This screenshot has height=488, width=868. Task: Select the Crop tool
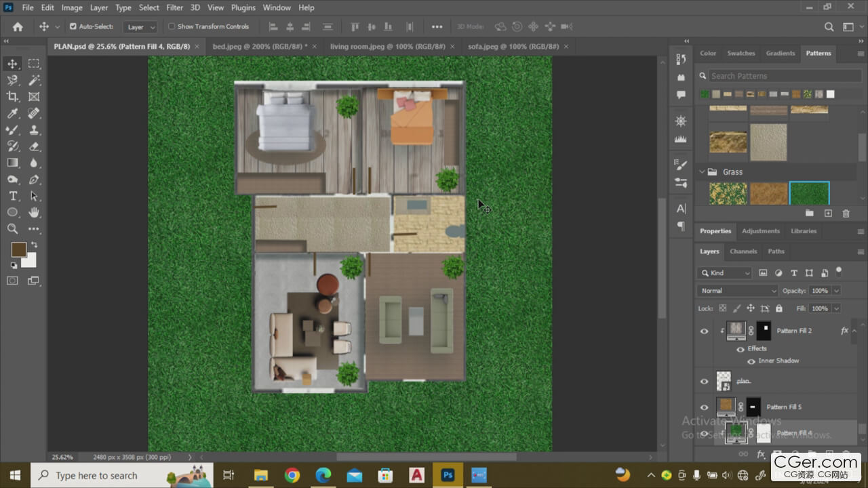click(x=12, y=97)
